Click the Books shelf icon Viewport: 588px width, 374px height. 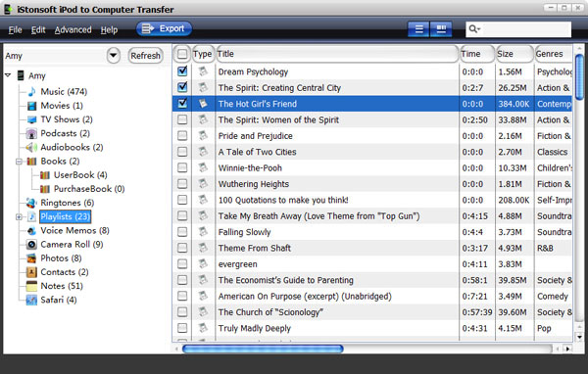point(32,162)
